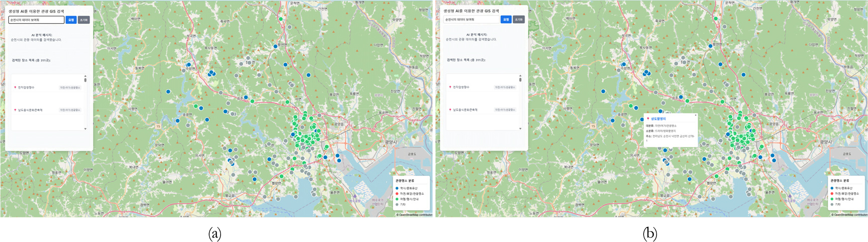Click the gray 초기화 reset button in panel (b)
868x242 pixels.
pos(519,19)
